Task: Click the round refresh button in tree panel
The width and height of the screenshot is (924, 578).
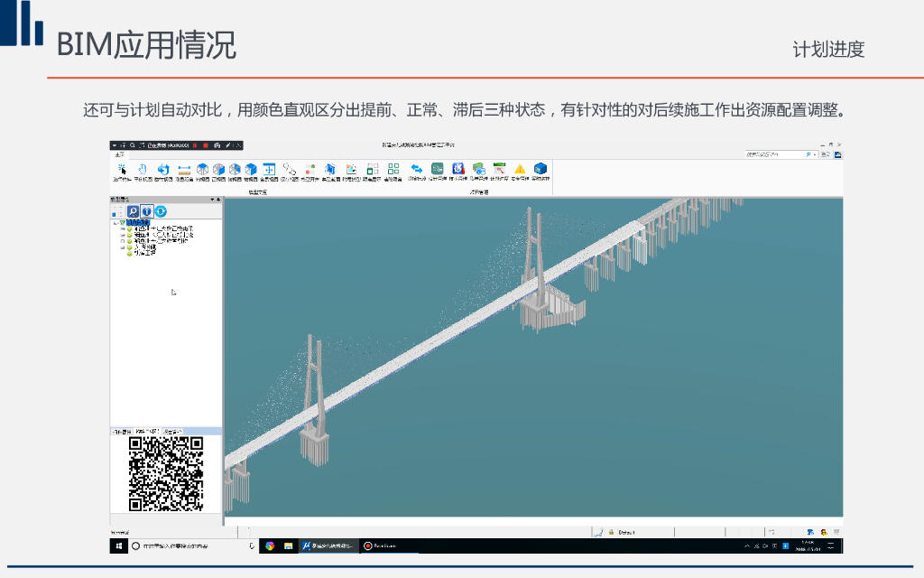Action: (x=161, y=211)
